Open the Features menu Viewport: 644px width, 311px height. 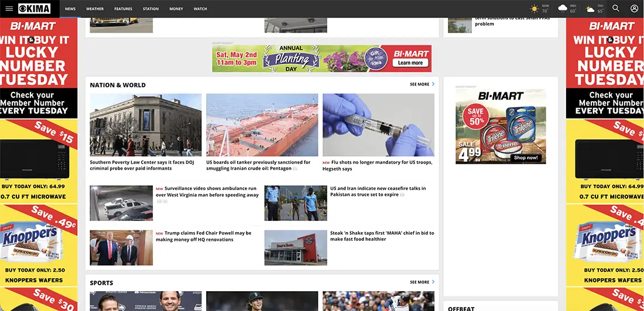coord(123,9)
